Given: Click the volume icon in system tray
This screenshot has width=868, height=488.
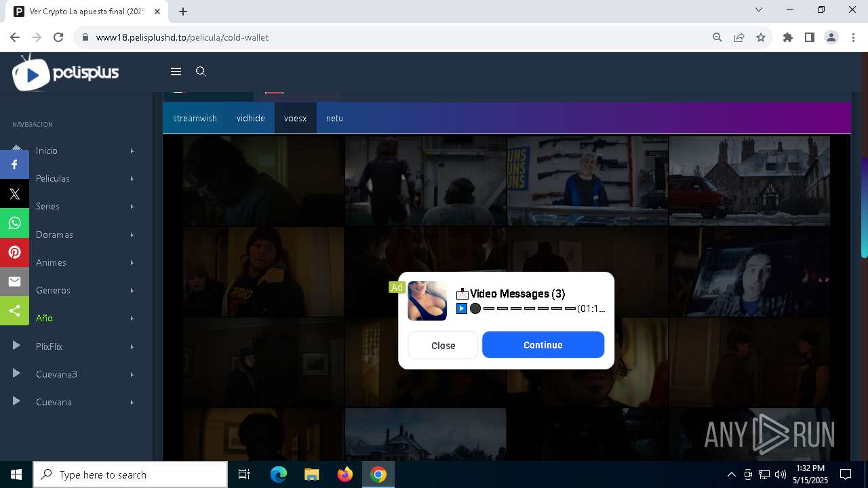Looking at the screenshot, I should (781, 474).
